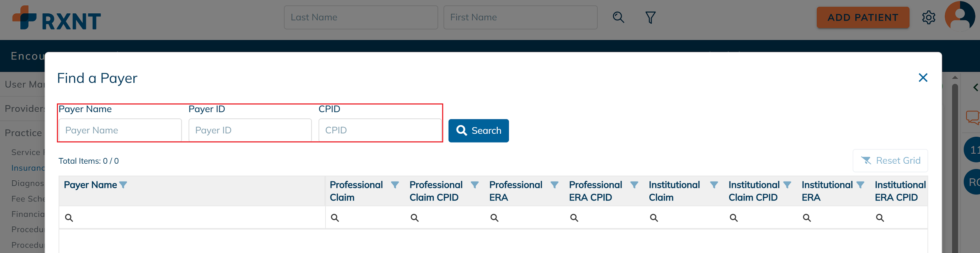Focus the Payer ID input field

(x=250, y=130)
